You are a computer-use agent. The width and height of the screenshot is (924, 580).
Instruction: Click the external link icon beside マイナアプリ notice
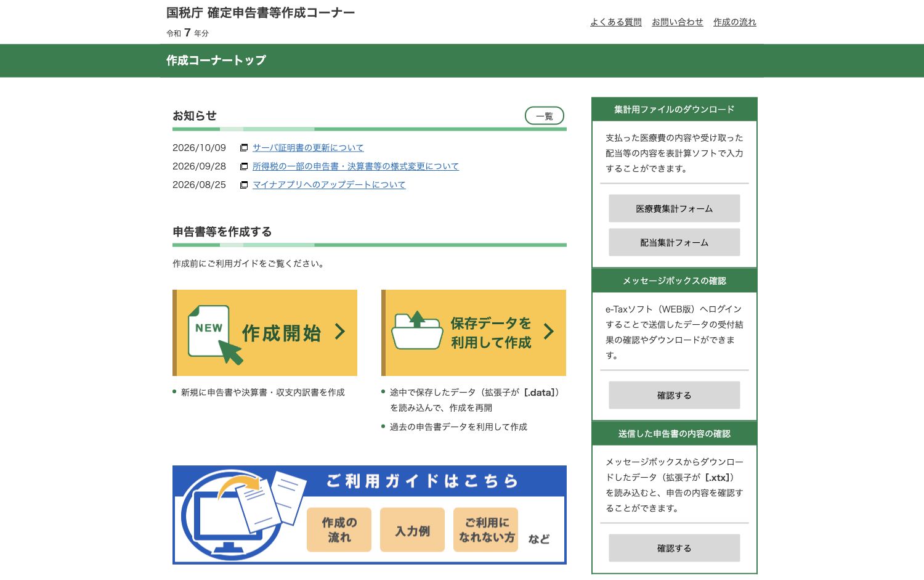tap(244, 185)
